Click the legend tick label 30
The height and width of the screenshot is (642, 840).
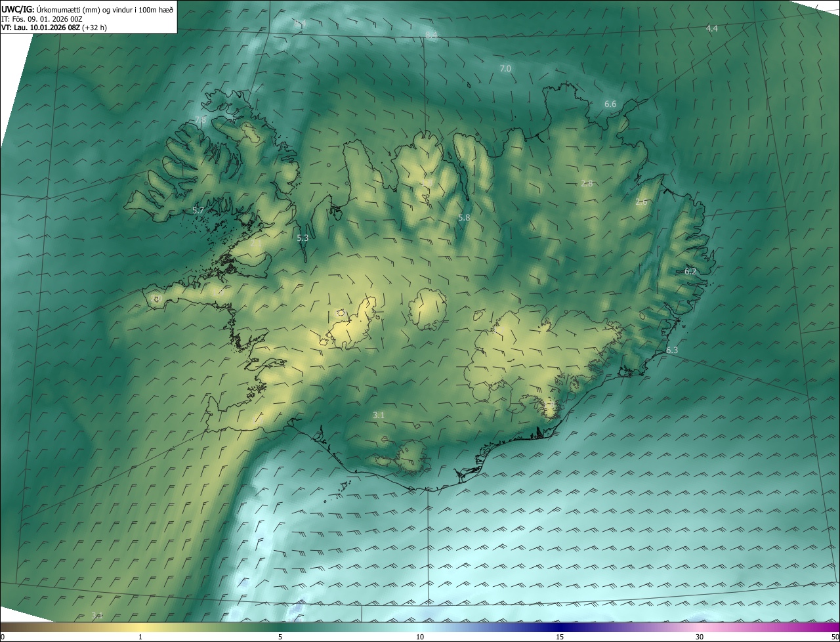pos(700,637)
